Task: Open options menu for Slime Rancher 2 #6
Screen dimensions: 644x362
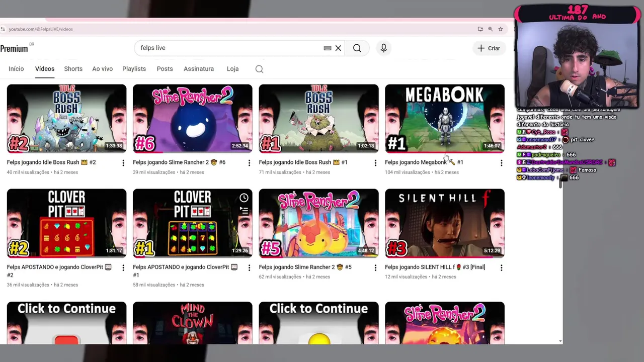Action: (x=249, y=163)
